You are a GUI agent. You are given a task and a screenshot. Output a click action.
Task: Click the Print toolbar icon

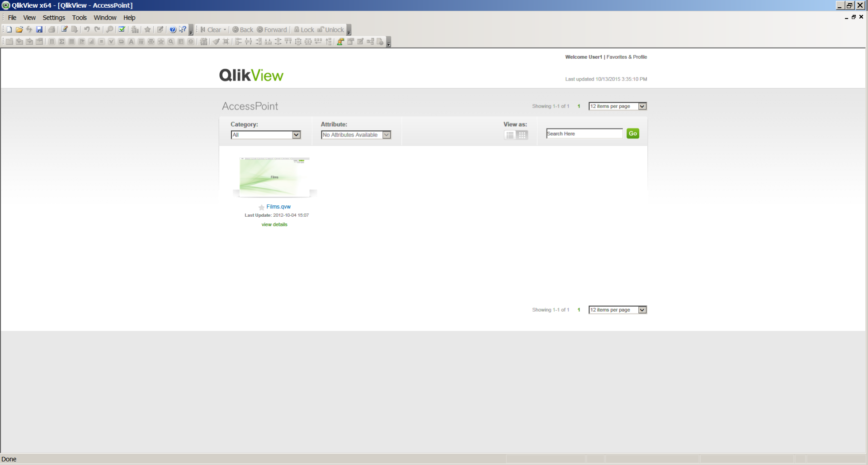click(x=52, y=29)
